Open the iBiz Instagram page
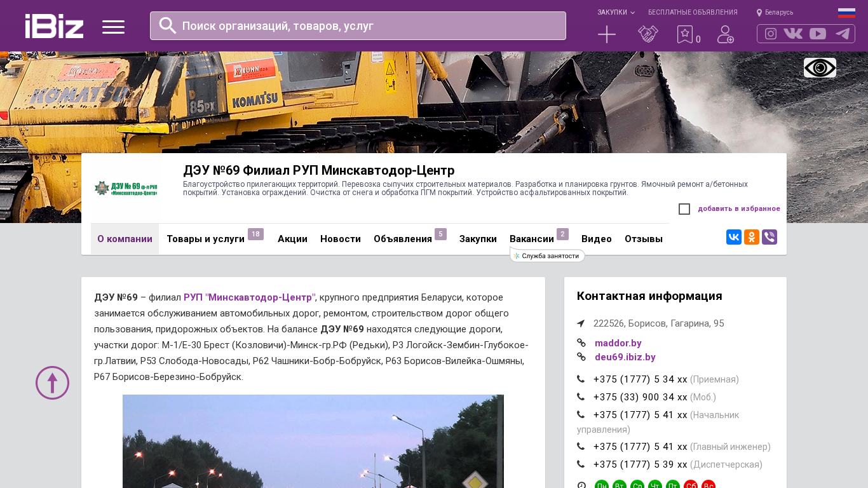868x488 pixels. pyautogui.click(x=771, y=34)
